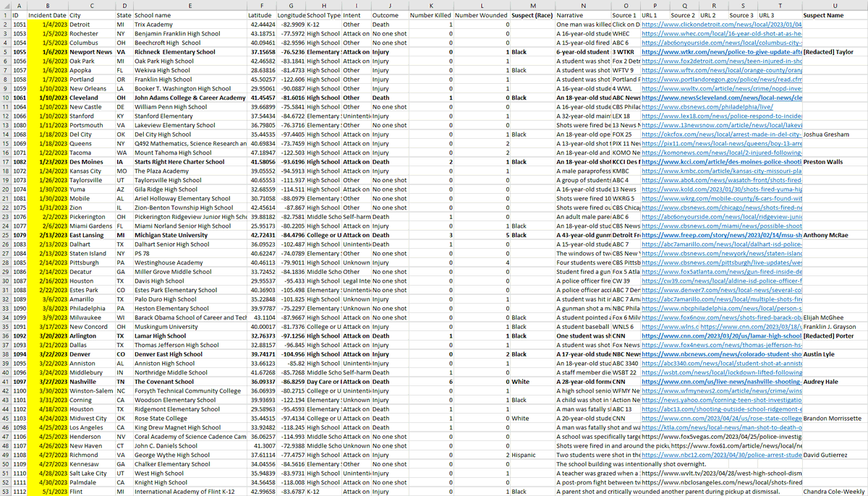Select the Nashville city cell
This screenshot has width=868, height=496.
[92, 382]
